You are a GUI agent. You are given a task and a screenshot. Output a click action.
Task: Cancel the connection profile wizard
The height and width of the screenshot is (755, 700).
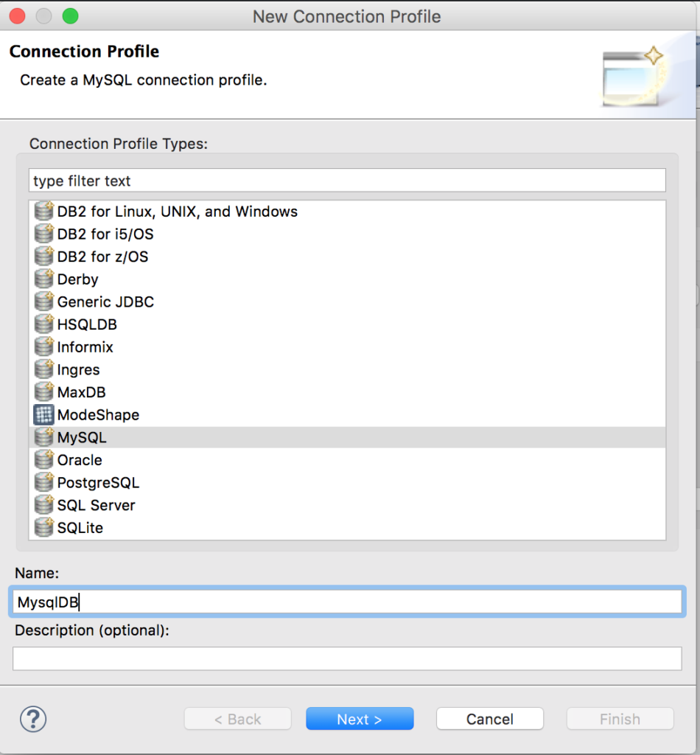point(489,719)
